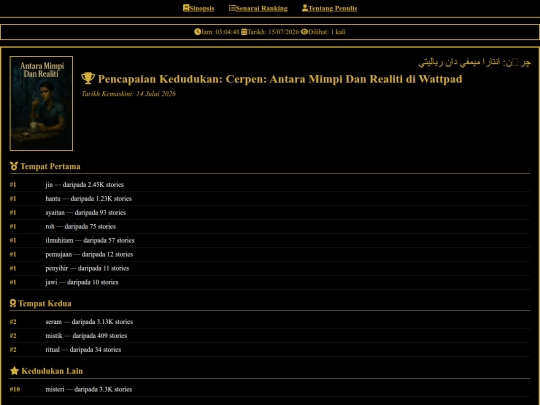Open the Antara Mimpi Dan Realiti cover image

pos(41,103)
